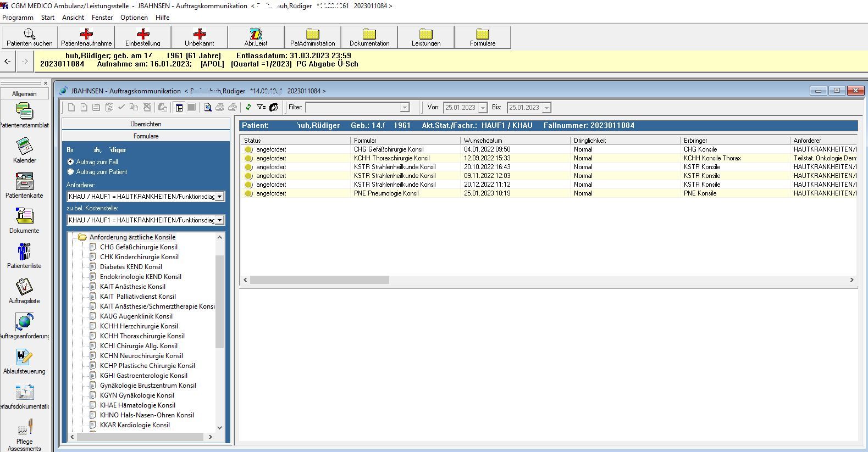This screenshot has width=868, height=452.
Task: Sort by the Erbringer column header
Action: 735,141
